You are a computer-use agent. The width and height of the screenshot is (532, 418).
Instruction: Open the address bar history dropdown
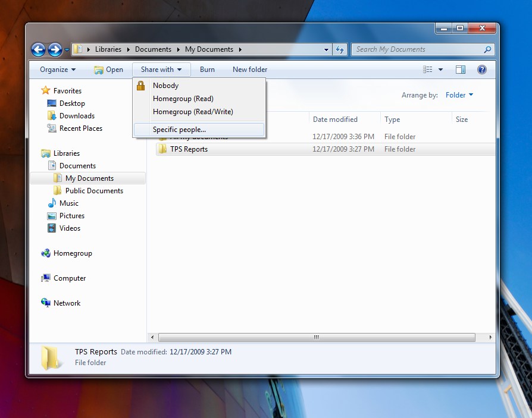[x=326, y=49]
